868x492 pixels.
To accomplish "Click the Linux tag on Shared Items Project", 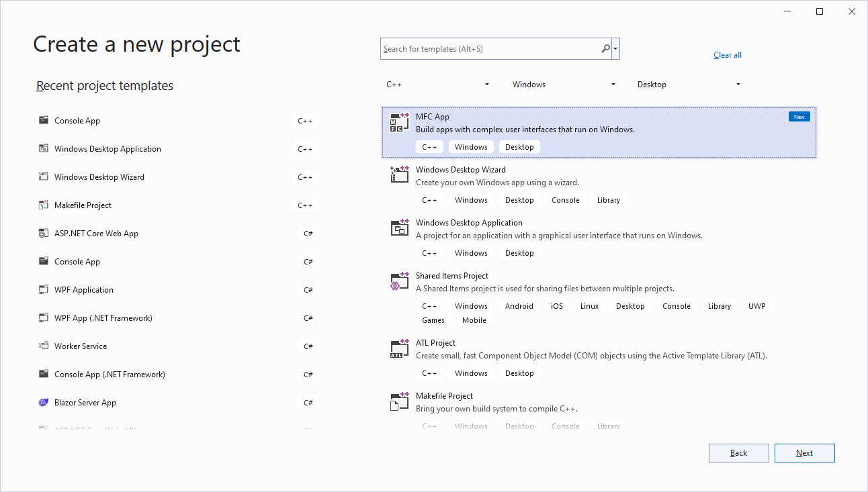I will tap(590, 306).
